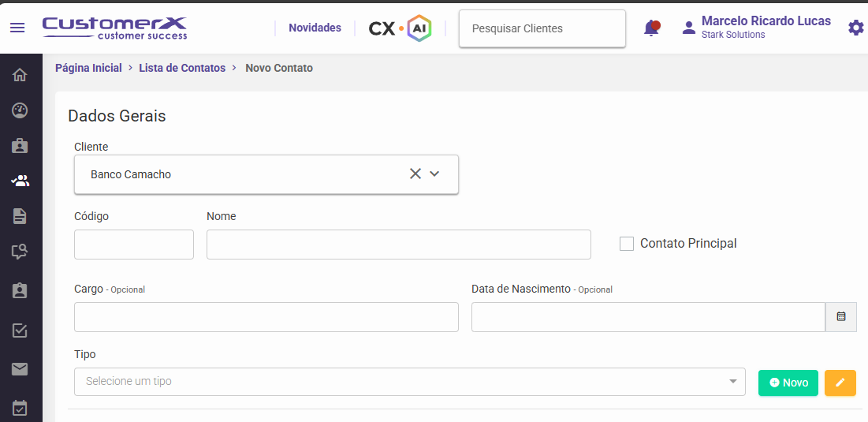Go to home via sidebar house icon
This screenshot has width=868, height=422.
click(20, 74)
